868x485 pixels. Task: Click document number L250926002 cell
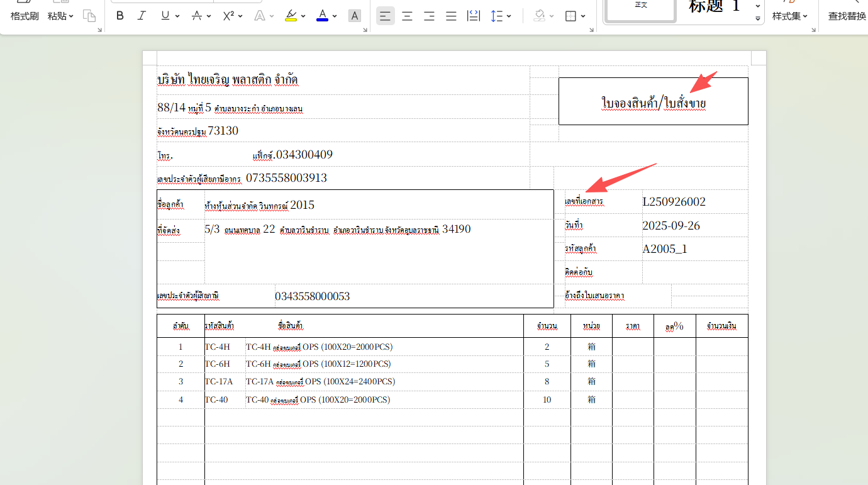pyautogui.click(x=674, y=202)
